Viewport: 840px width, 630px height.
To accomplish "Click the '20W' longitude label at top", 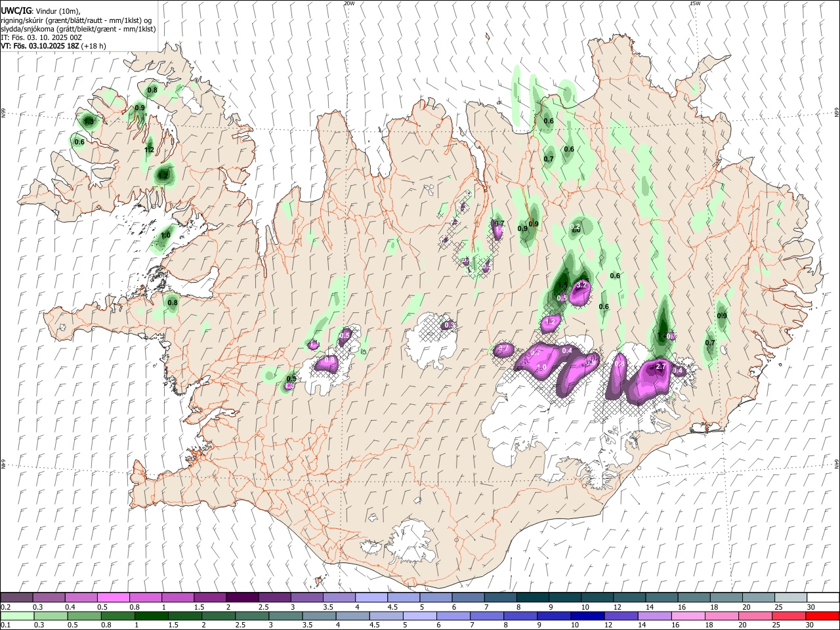I will point(348,3).
